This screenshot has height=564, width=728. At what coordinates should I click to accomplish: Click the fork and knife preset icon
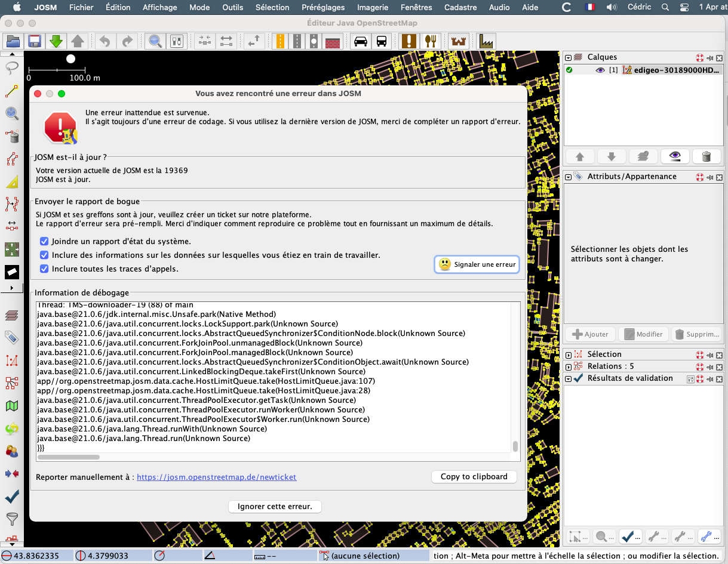(430, 41)
